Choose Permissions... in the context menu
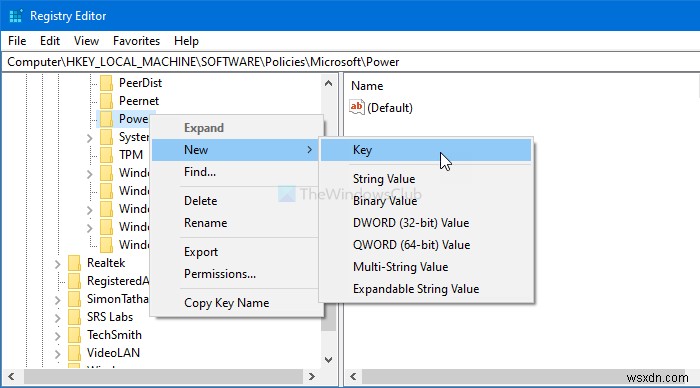The image size is (700, 388). tap(235, 274)
